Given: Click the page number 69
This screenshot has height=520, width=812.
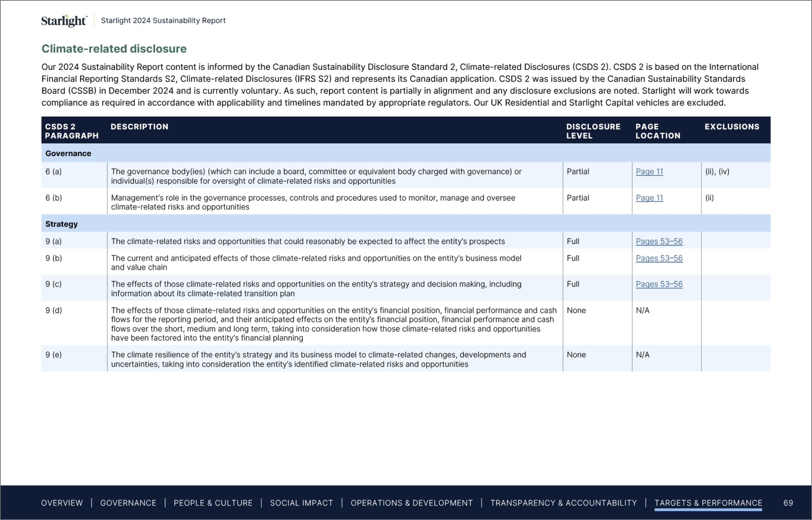Looking at the screenshot, I should pos(788,502).
